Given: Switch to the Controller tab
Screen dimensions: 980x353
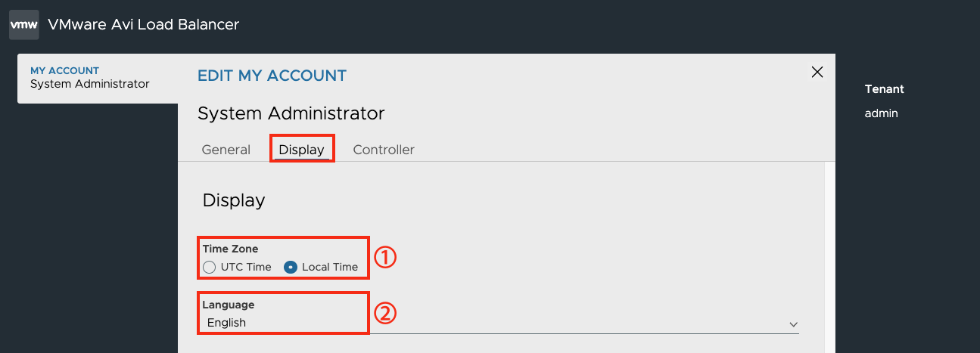Looking at the screenshot, I should tap(384, 150).
